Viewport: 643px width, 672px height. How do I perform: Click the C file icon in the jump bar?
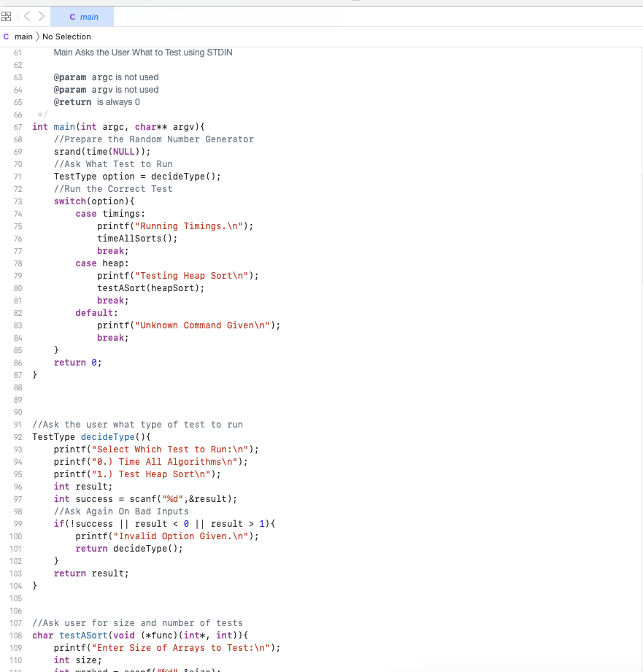(x=7, y=36)
